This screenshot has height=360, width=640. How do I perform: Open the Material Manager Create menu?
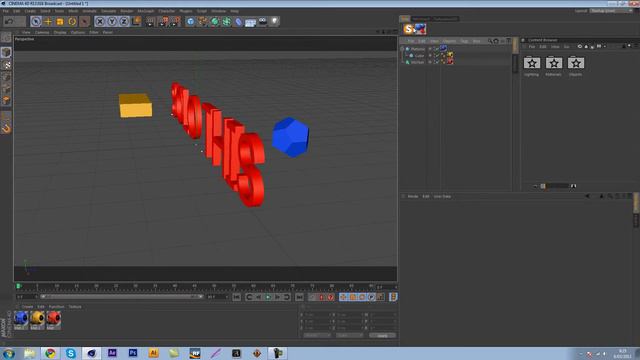28,307
